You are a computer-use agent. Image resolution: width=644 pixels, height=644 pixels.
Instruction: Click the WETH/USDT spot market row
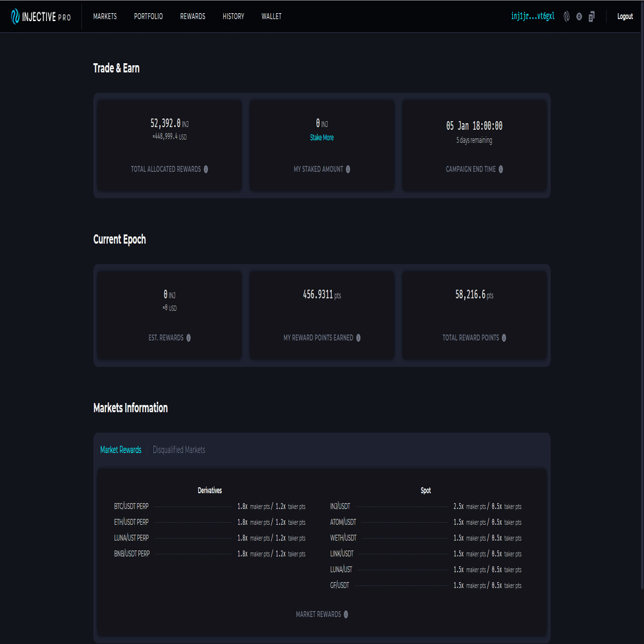point(425,538)
